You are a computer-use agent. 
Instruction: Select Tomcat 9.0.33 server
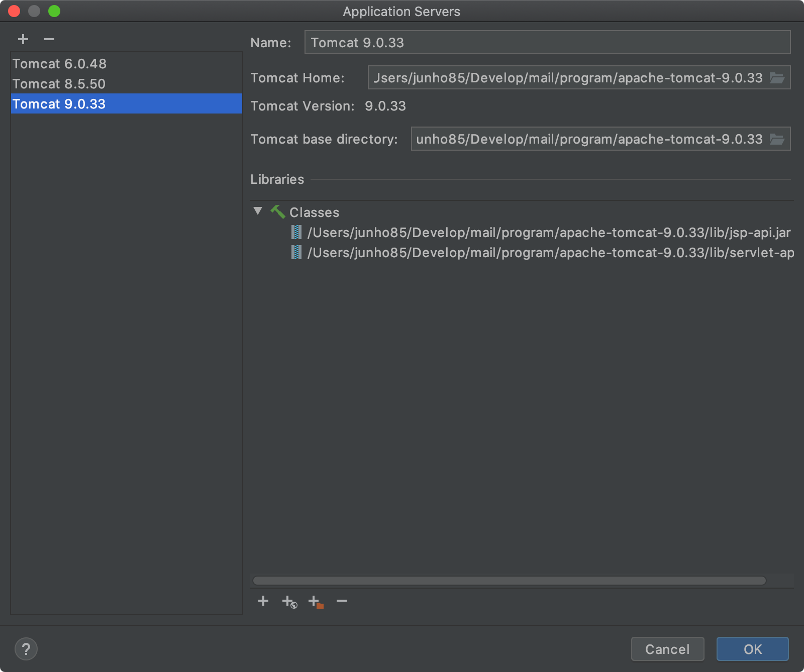[x=126, y=104]
